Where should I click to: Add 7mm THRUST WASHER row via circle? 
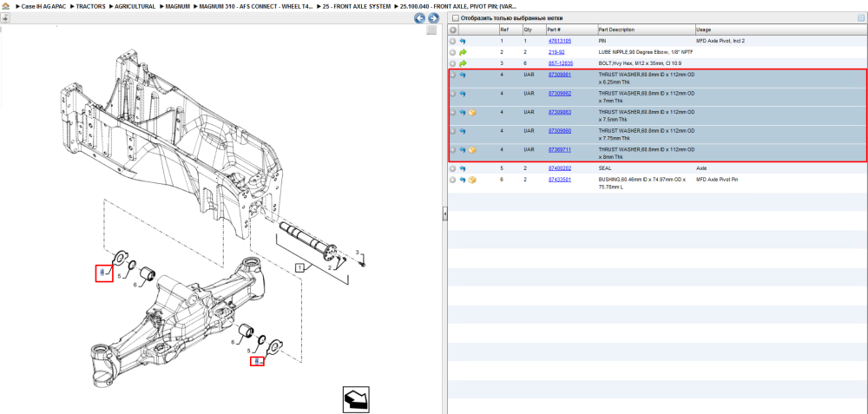453,94
